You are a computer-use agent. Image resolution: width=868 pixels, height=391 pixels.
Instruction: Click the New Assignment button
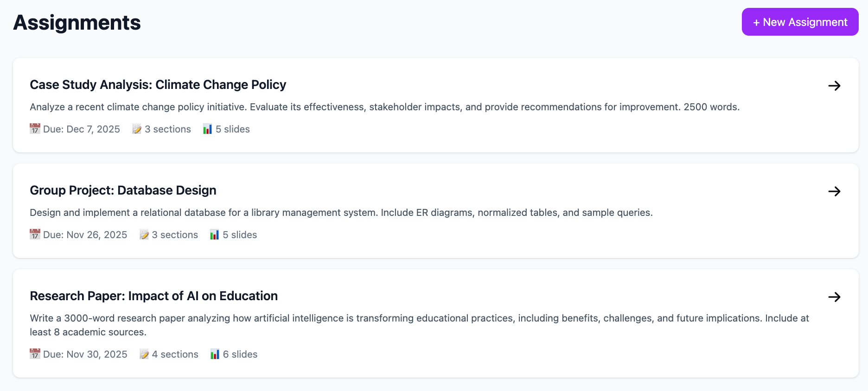pyautogui.click(x=800, y=22)
